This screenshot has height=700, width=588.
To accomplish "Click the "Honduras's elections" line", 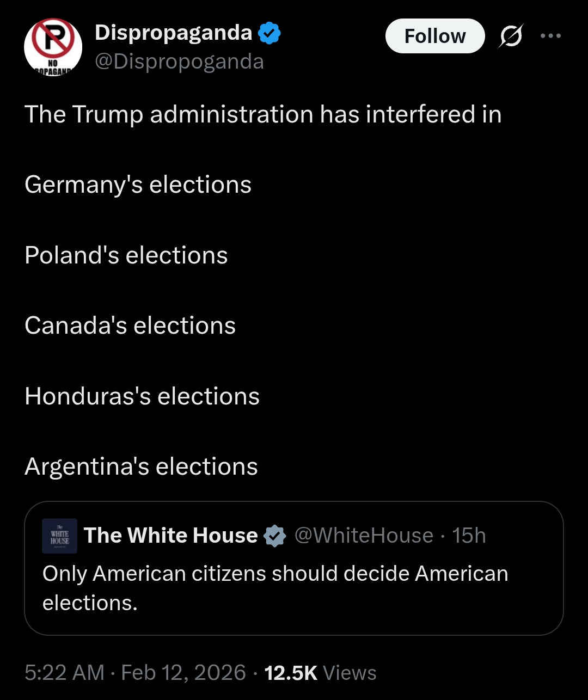I will [142, 396].
